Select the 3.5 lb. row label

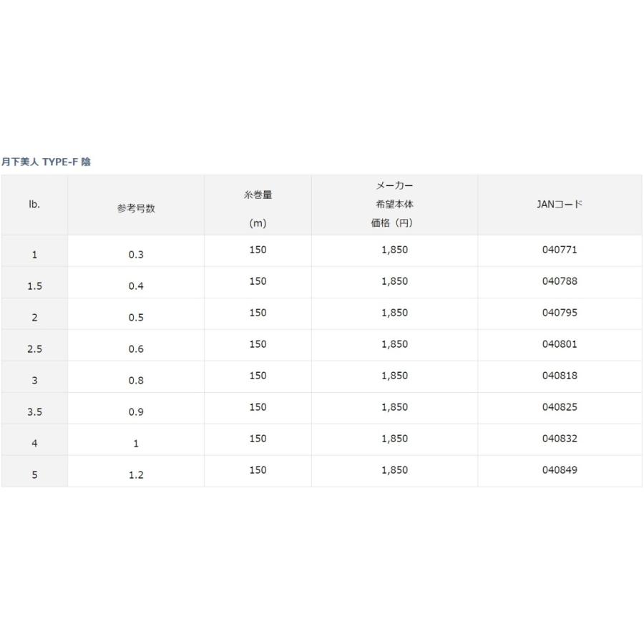tap(34, 412)
